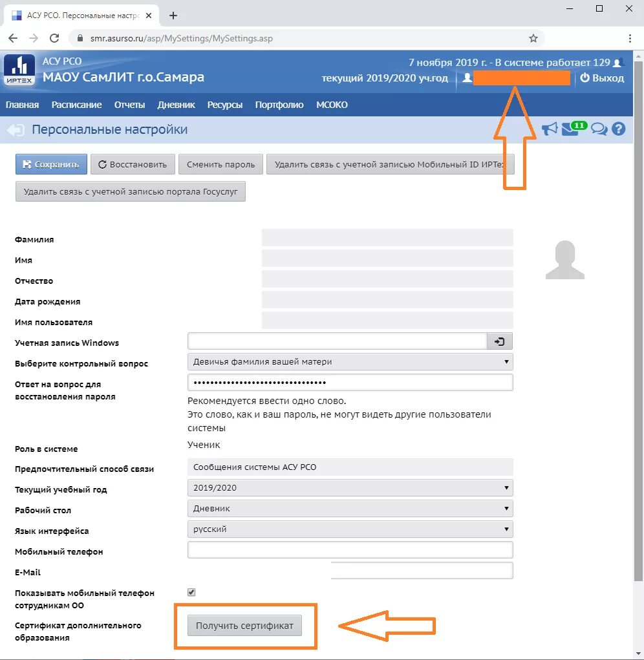Click Выход to log out
644x660 pixels.
pos(602,78)
